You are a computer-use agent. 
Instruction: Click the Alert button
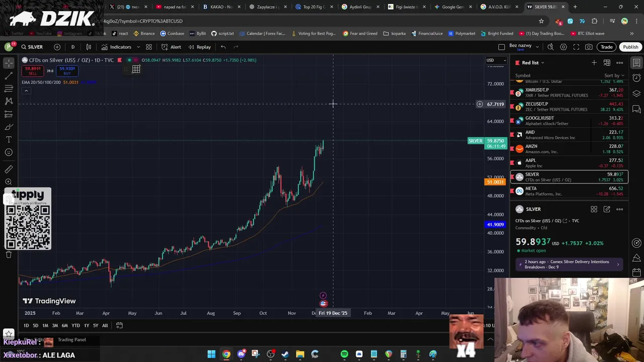tap(171, 47)
